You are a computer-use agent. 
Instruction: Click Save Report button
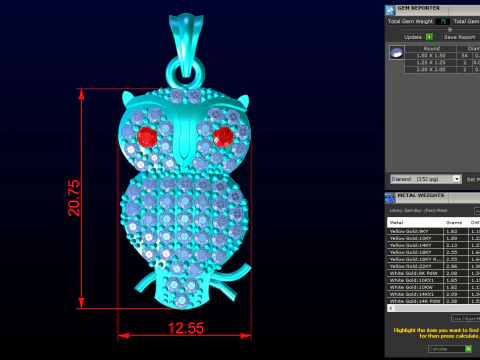459,37
